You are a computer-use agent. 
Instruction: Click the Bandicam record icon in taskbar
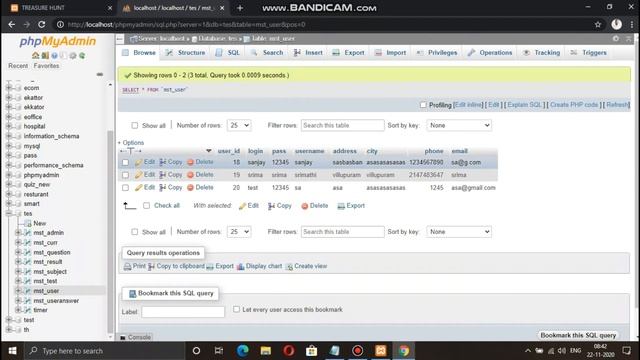pos(358,351)
